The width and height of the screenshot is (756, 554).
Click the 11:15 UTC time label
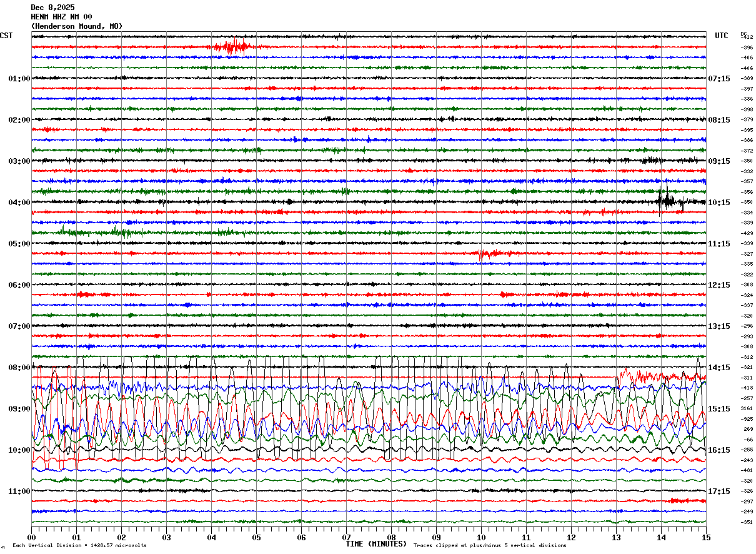[719, 244]
